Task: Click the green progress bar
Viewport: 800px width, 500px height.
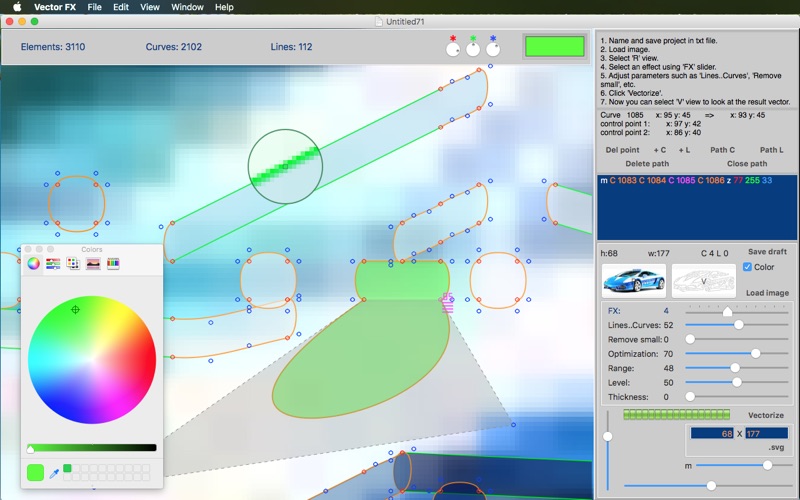Action: pos(677,414)
